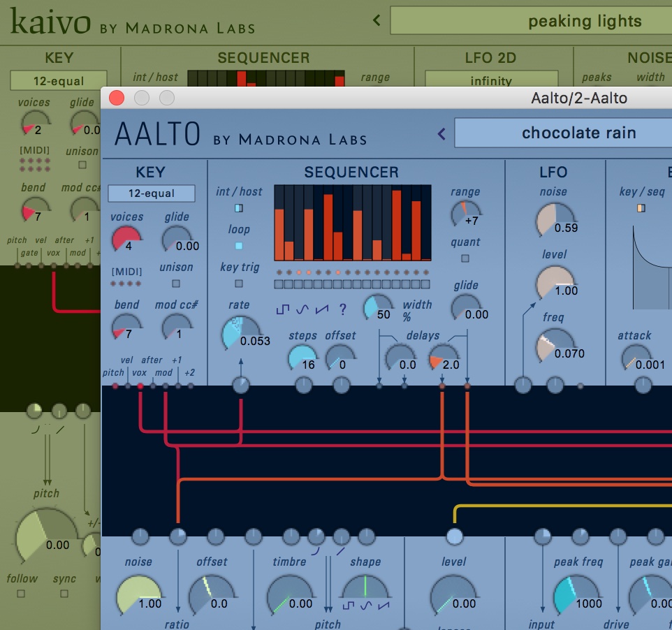Click the patch input knob below Aalto rate dial
Viewport: 672px width, 630px height.
click(x=241, y=386)
